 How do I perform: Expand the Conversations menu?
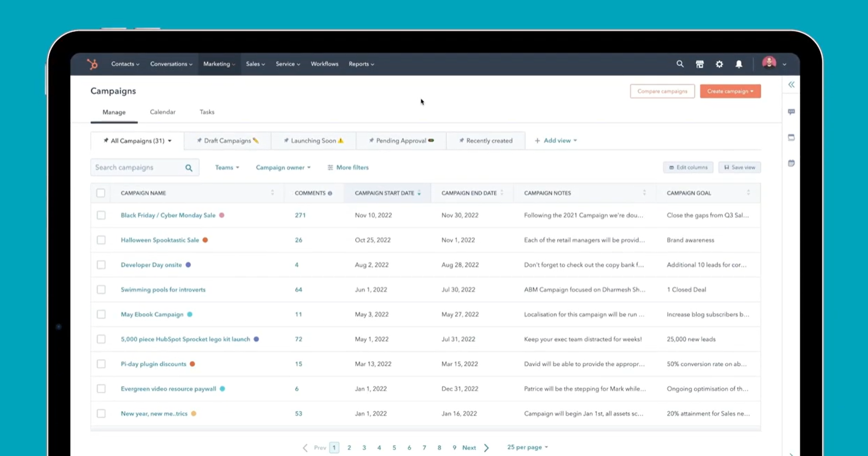[171, 64]
